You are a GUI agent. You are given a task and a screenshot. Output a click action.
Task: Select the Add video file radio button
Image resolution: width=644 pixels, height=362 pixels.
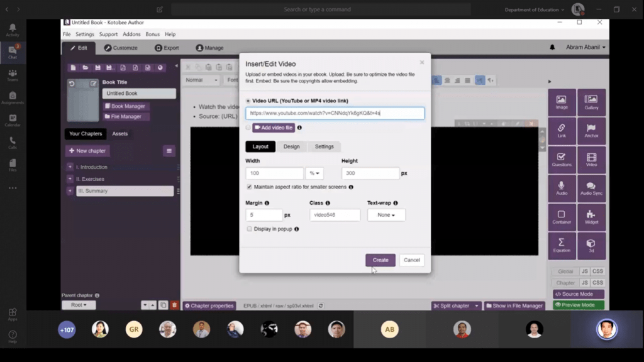(248, 128)
